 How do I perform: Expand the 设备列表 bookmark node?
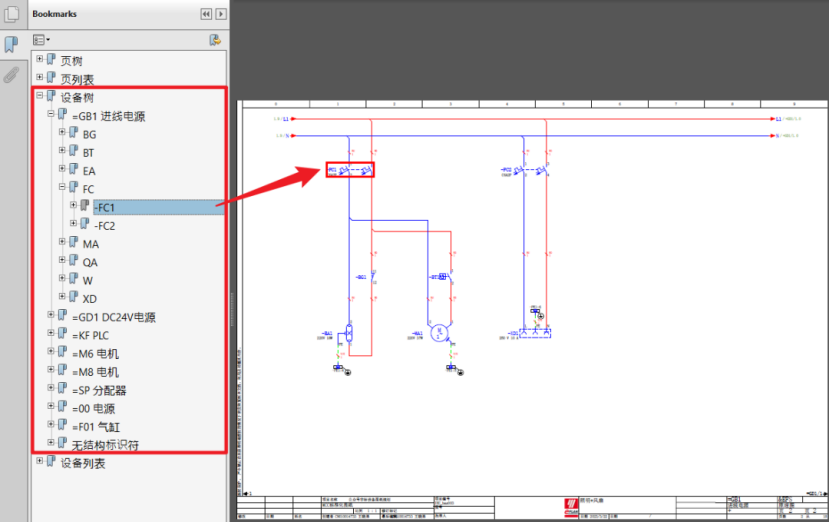[x=40, y=461]
